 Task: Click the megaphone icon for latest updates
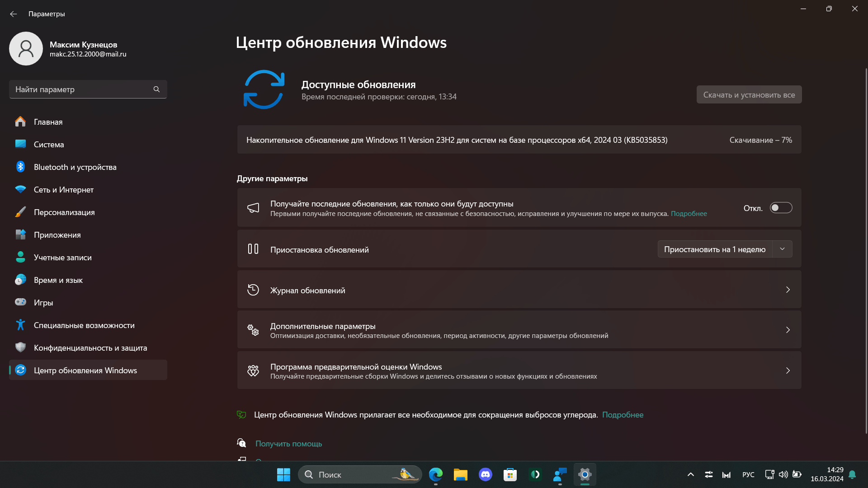(253, 208)
